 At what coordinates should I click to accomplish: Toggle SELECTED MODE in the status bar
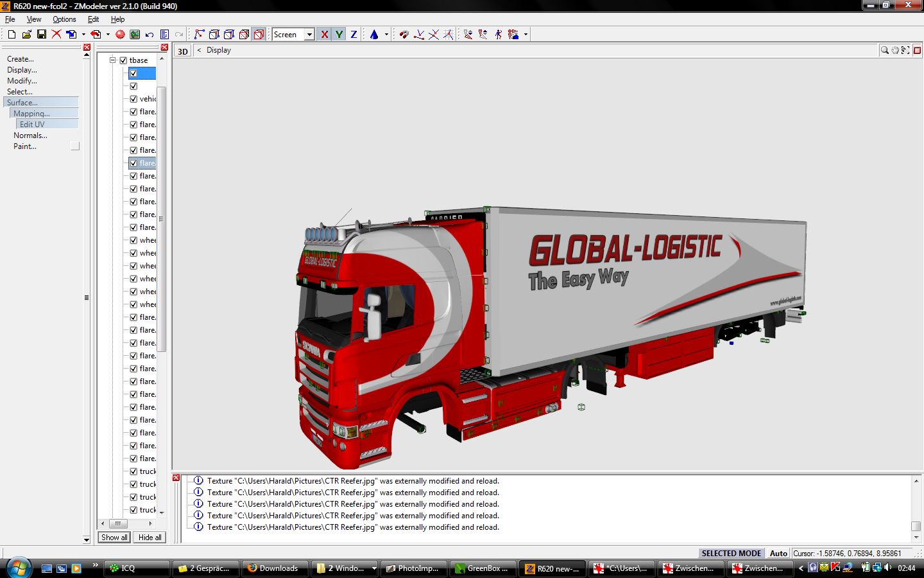point(731,554)
